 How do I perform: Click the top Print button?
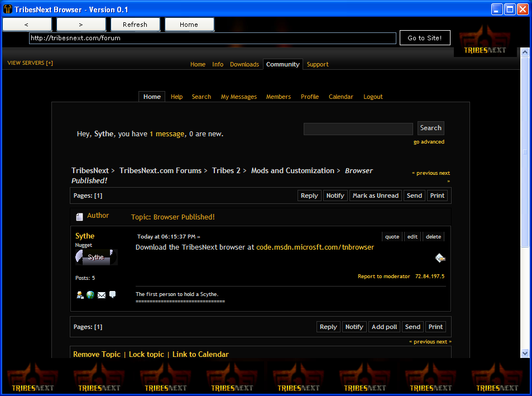click(x=437, y=195)
